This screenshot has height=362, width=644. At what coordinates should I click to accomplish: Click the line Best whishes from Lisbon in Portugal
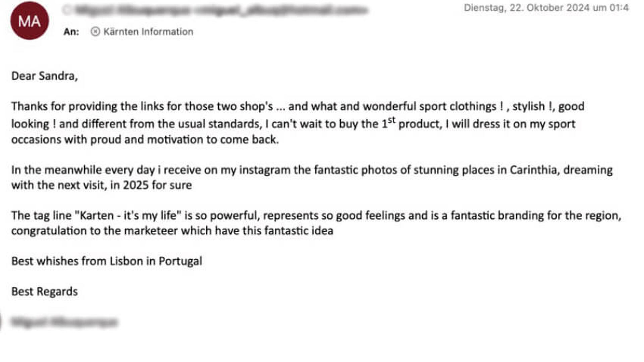[x=107, y=261]
